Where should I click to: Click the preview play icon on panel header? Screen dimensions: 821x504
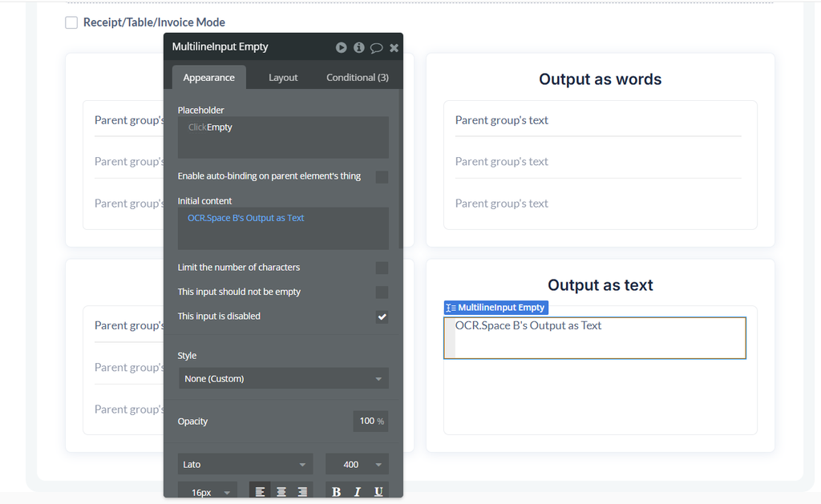341,47
